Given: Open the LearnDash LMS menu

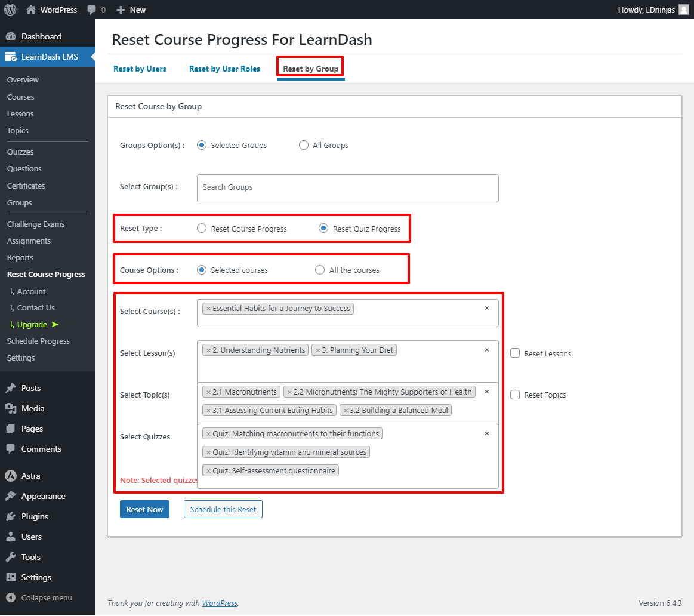Looking at the screenshot, I should [x=47, y=57].
